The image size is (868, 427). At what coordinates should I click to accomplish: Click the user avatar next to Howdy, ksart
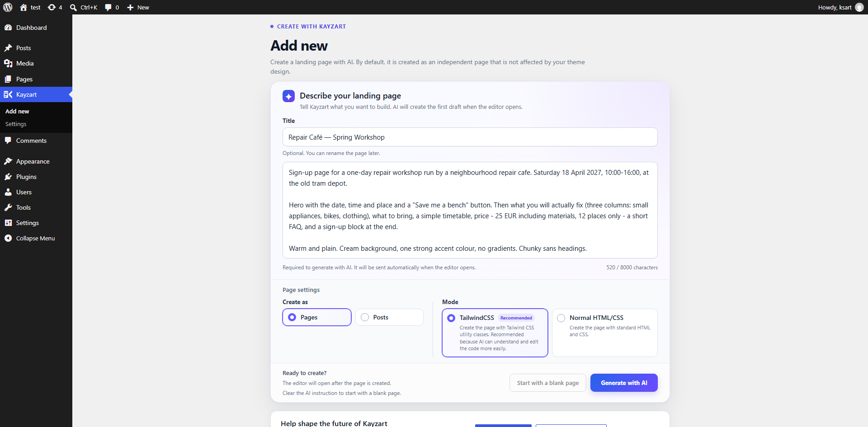tap(859, 7)
